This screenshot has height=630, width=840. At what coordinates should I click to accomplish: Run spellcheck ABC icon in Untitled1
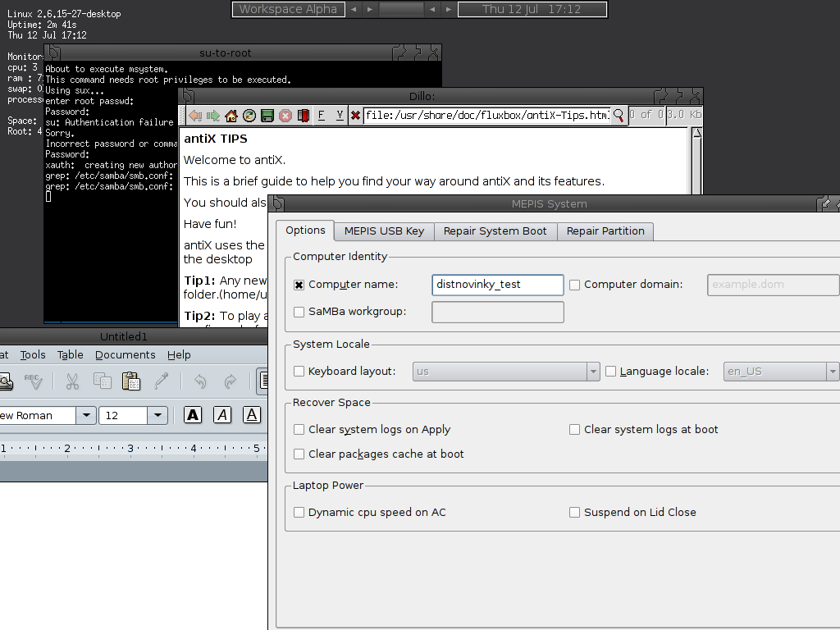(33, 381)
